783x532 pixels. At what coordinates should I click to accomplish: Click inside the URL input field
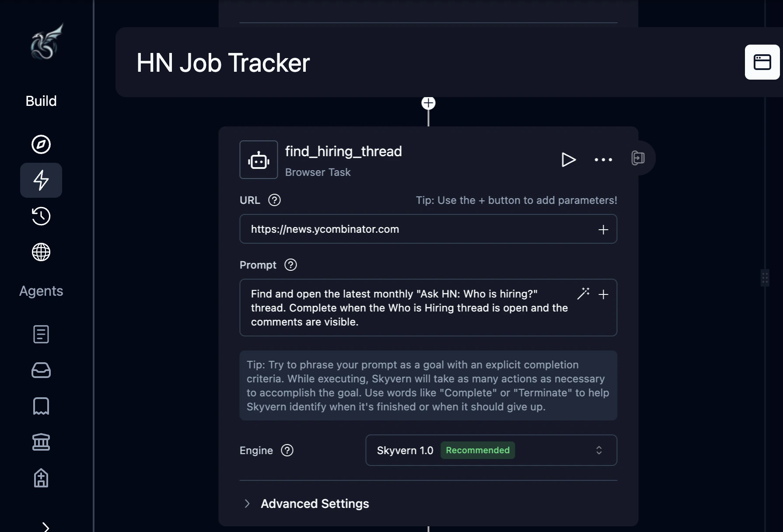click(394, 229)
